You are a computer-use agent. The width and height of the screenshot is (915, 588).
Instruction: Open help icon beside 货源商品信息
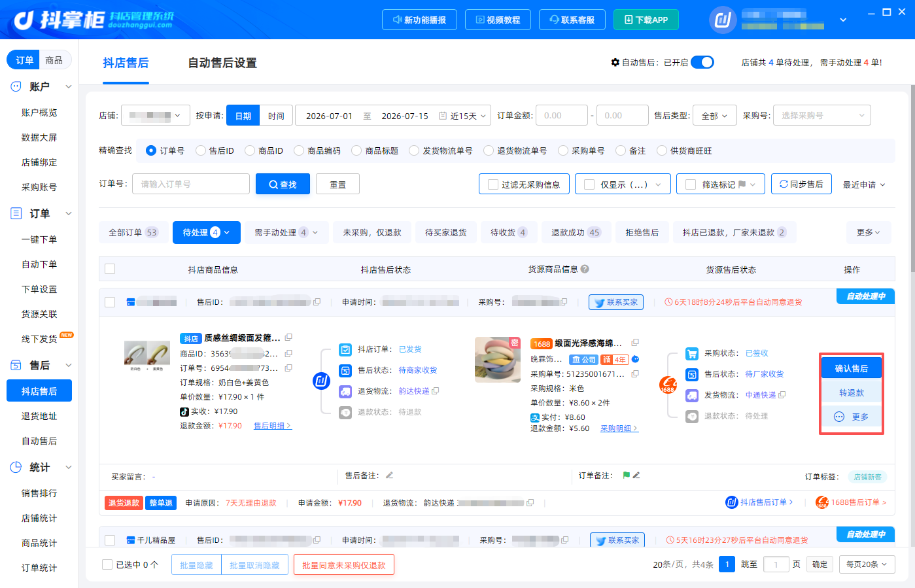pyautogui.click(x=585, y=269)
